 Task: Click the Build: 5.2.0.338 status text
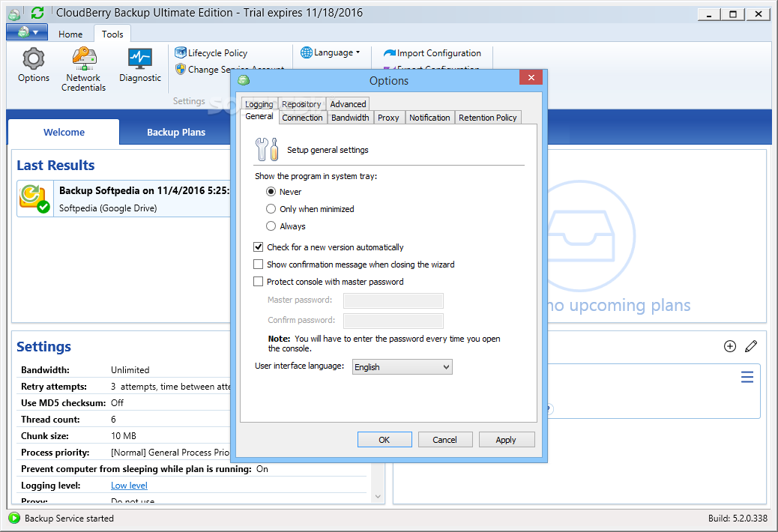pyautogui.click(x=738, y=518)
